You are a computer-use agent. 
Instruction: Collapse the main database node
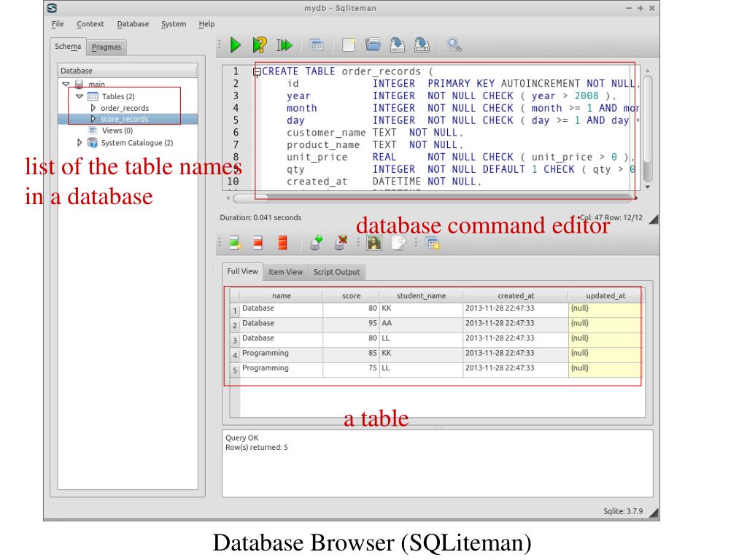(x=66, y=85)
